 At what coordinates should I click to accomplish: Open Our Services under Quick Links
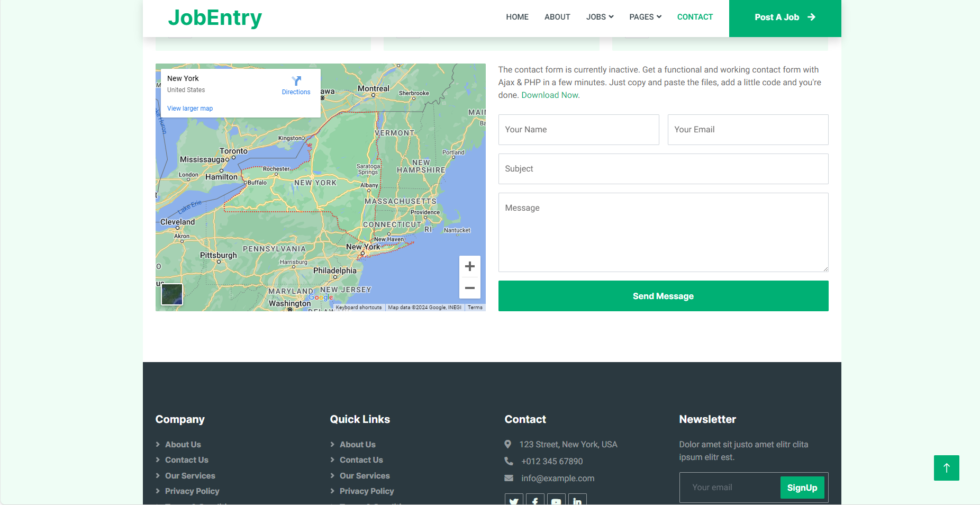[x=365, y=476]
